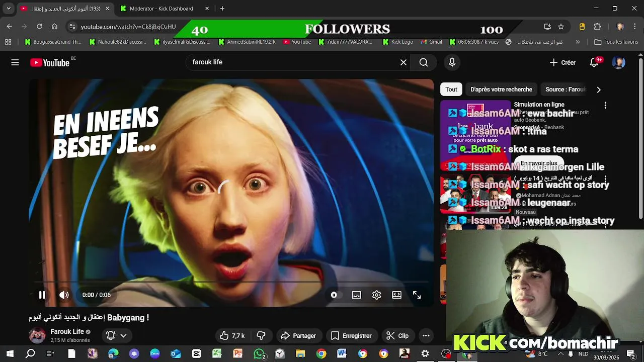Toggle subtitles in the video player
The image size is (644, 362).
(x=356, y=295)
